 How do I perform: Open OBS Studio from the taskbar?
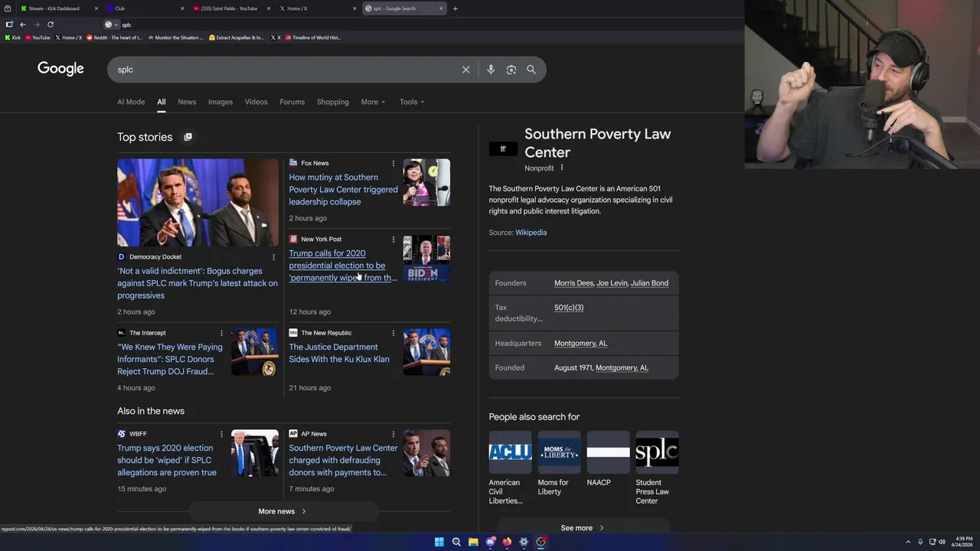(x=541, y=542)
